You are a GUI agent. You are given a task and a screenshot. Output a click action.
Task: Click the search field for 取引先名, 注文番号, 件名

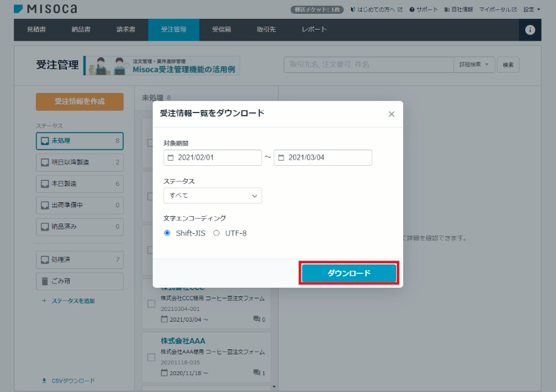pos(369,65)
